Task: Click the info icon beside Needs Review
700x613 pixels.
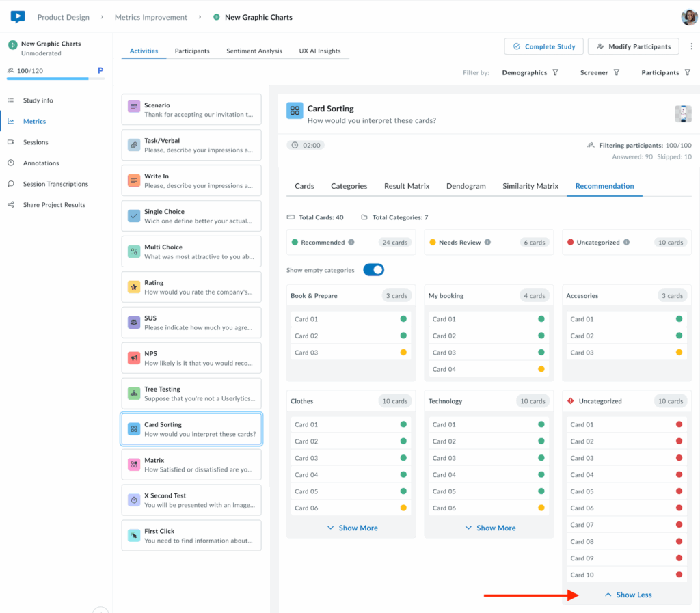Action: pos(487,243)
